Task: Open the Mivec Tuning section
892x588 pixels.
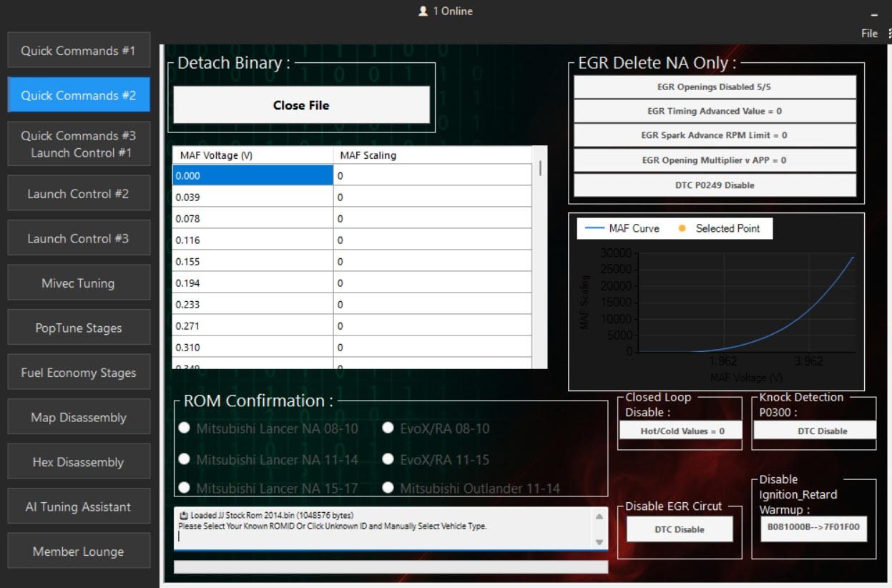Action: tap(79, 283)
